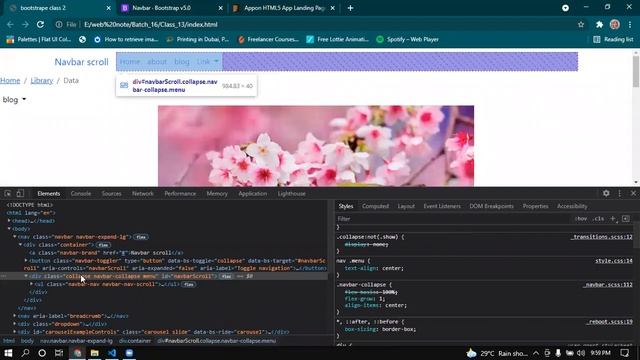640x360 pixels.
Task: Collapse the body element node
Action: pyautogui.click(x=9, y=229)
